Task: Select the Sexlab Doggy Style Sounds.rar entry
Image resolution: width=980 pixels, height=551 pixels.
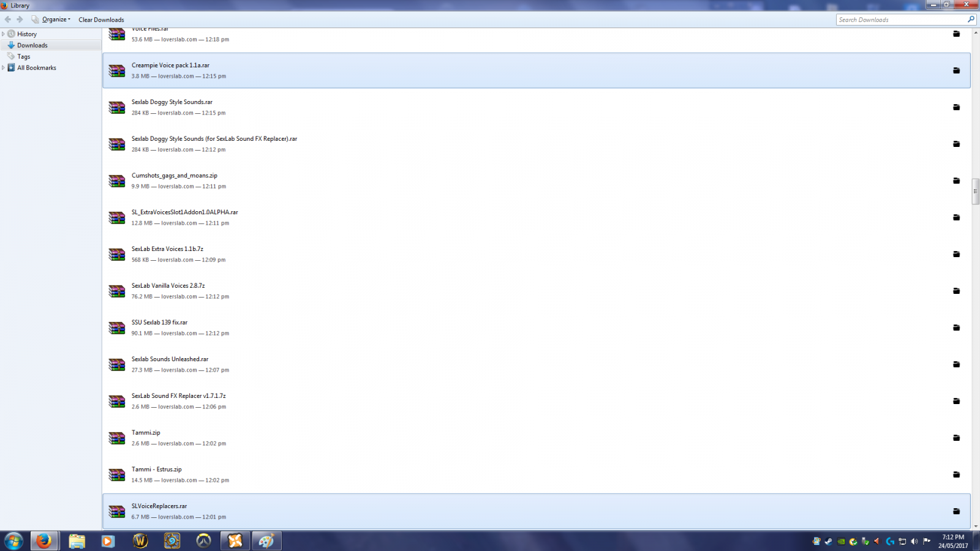Action: pos(537,107)
